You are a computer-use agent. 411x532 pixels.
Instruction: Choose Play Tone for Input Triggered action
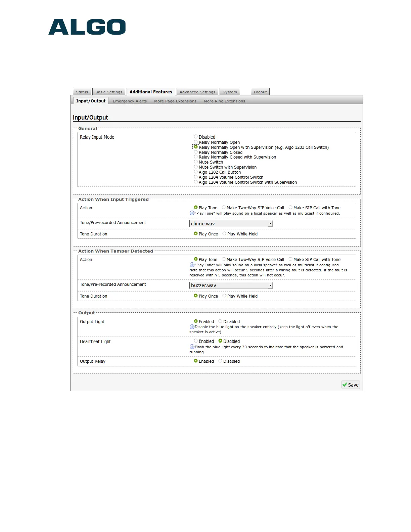pyautogui.click(x=196, y=207)
